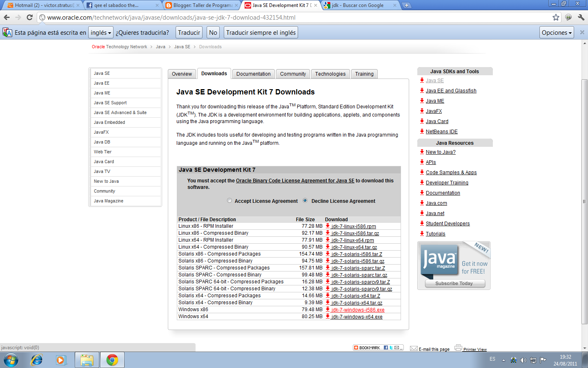Open Oracle Binary Code License Agreement link
The height and width of the screenshot is (368, 588).
[295, 180]
